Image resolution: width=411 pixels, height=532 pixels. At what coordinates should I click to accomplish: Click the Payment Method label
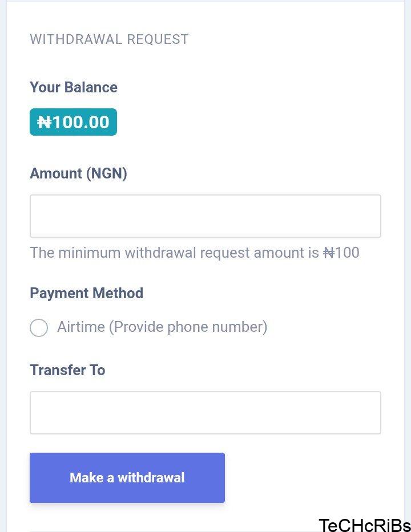tap(86, 293)
